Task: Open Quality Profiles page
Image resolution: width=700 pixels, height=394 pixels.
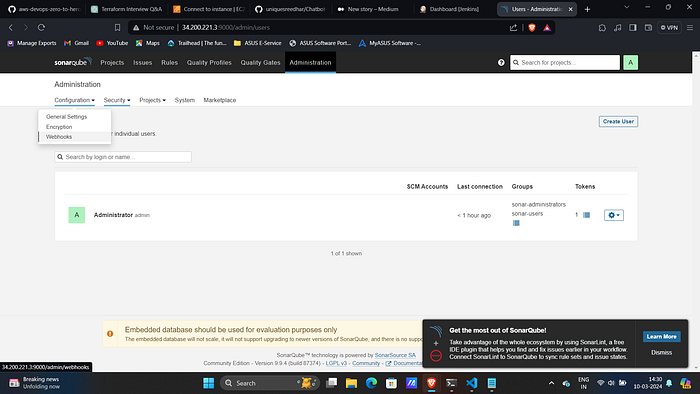Action: tap(209, 62)
